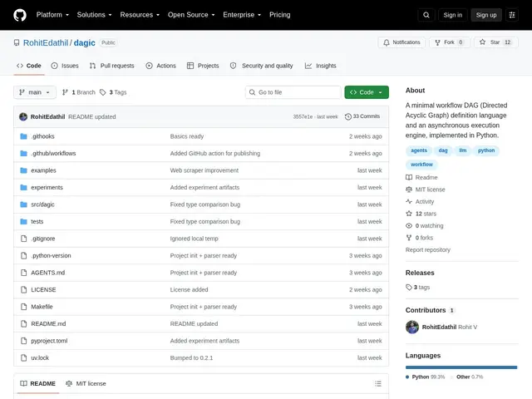Click the uv.lock file icon
The height and width of the screenshot is (399, 532).
(23, 357)
